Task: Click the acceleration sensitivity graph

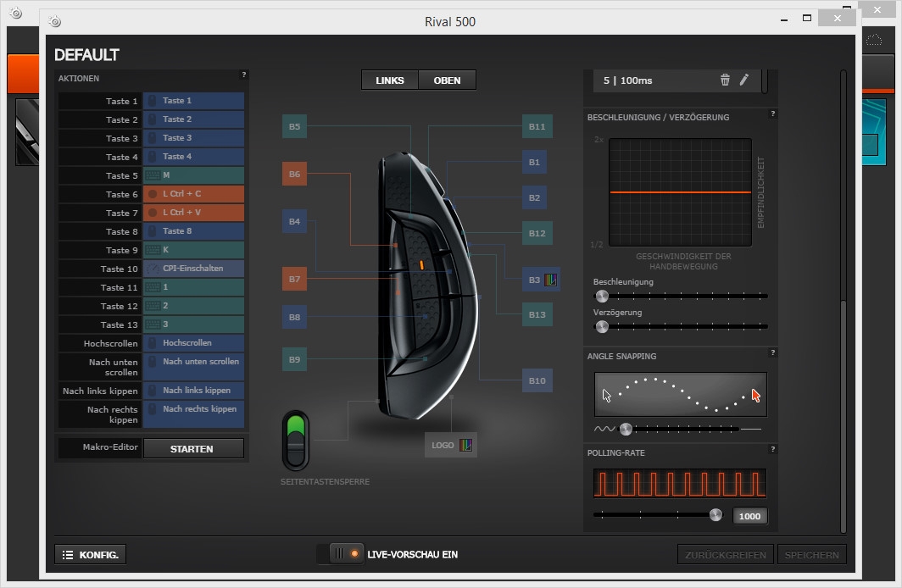Action: pyautogui.click(x=680, y=192)
